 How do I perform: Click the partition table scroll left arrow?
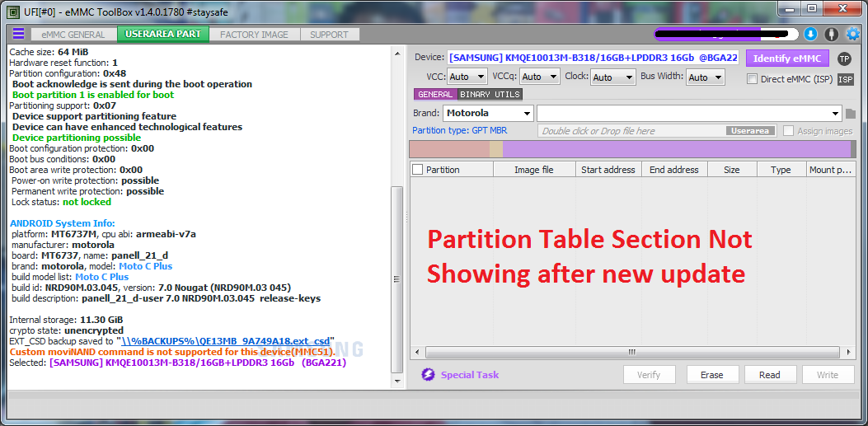point(415,352)
